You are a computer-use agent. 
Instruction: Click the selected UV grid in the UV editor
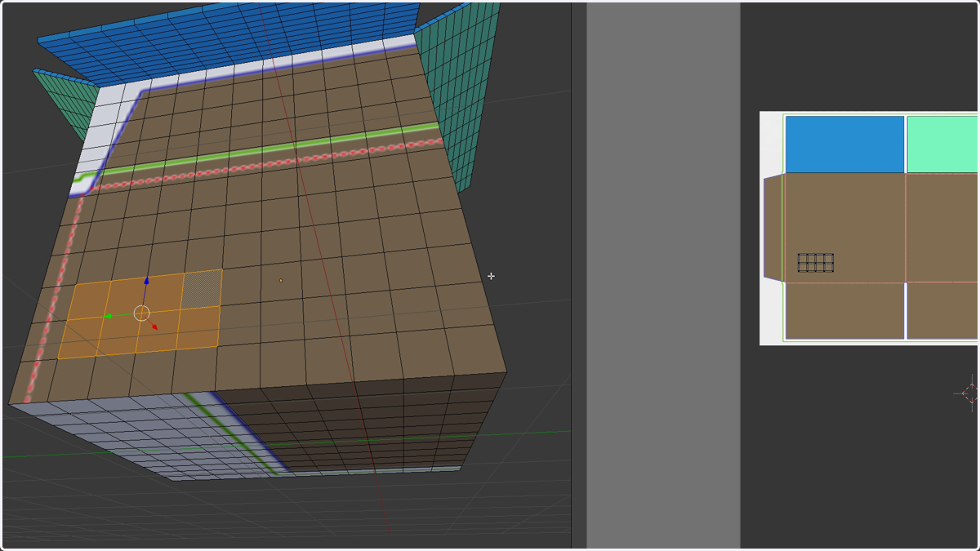point(816,263)
